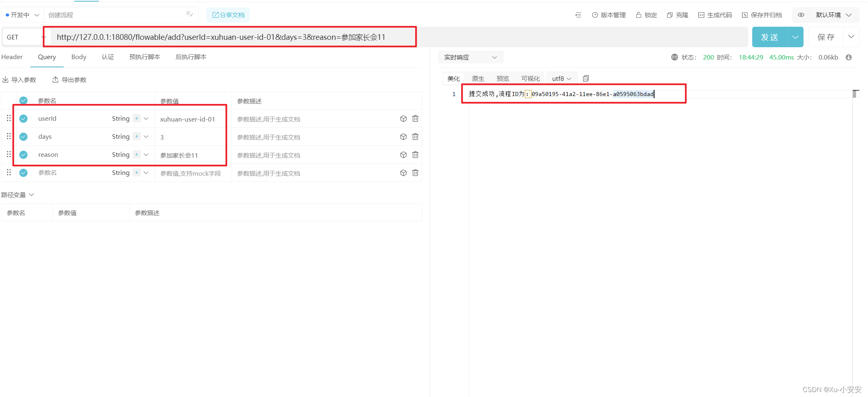
Task: Click the drag handle of days row
Action: coord(9,136)
